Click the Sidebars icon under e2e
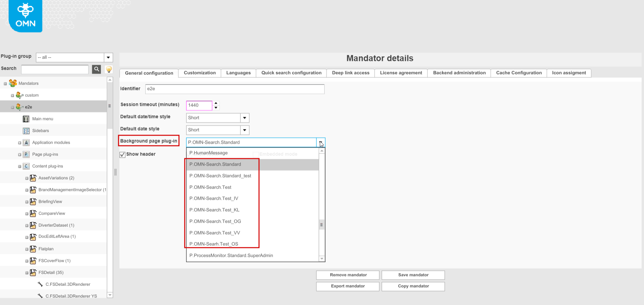Image resolution: width=644 pixels, height=305 pixels. pyautogui.click(x=26, y=131)
